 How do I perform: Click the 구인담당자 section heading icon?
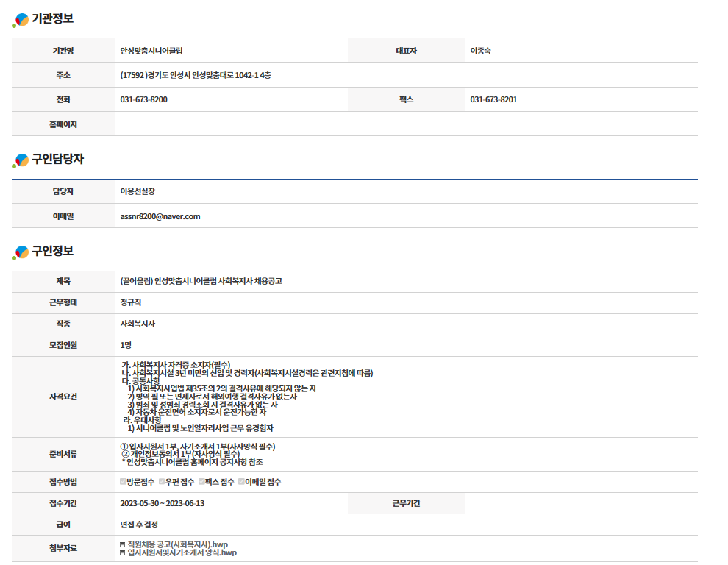pyautogui.click(x=21, y=161)
